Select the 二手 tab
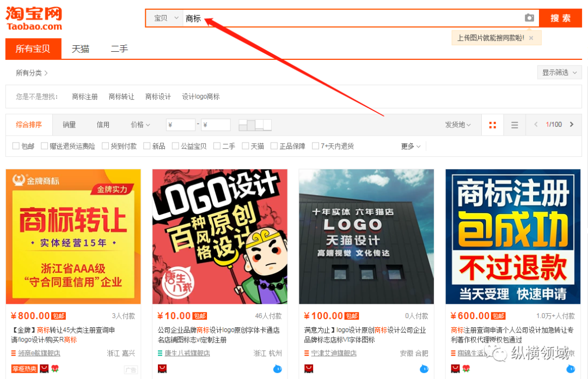This screenshot has height=379, width=588. tap(119, 48)
